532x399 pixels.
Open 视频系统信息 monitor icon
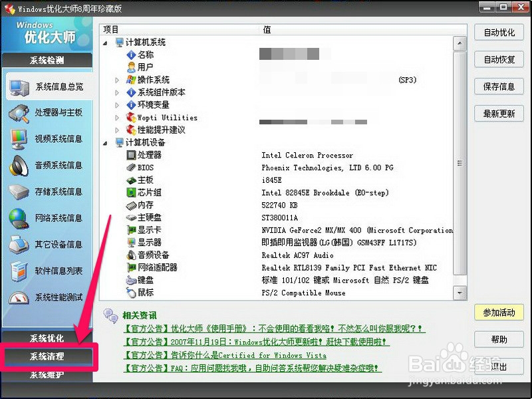(x=19, y=140)
